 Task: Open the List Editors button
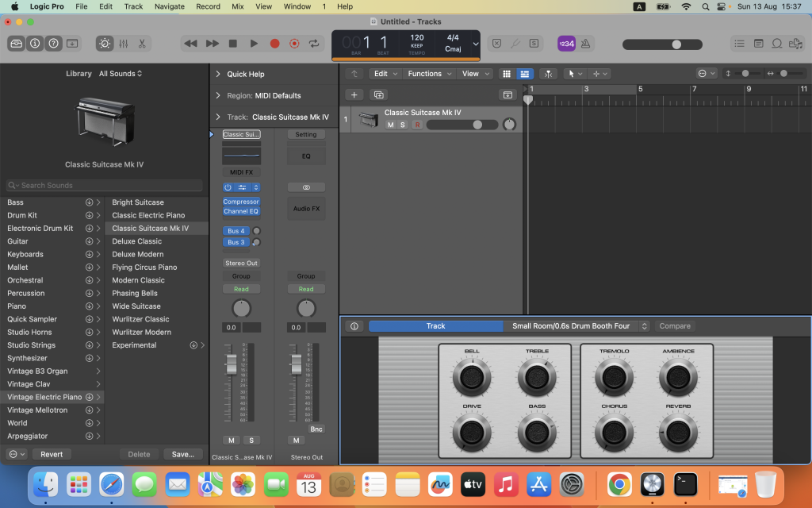point(740,44)
